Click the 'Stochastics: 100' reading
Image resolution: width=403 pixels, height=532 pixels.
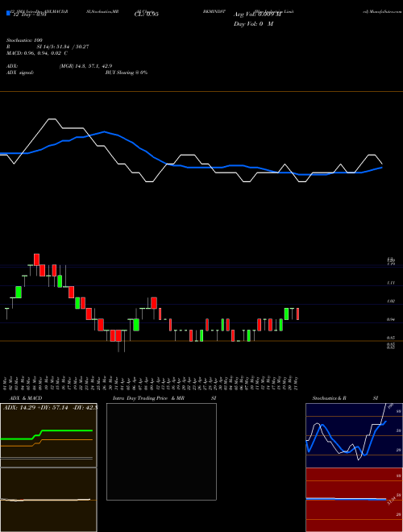coord(24,40)
